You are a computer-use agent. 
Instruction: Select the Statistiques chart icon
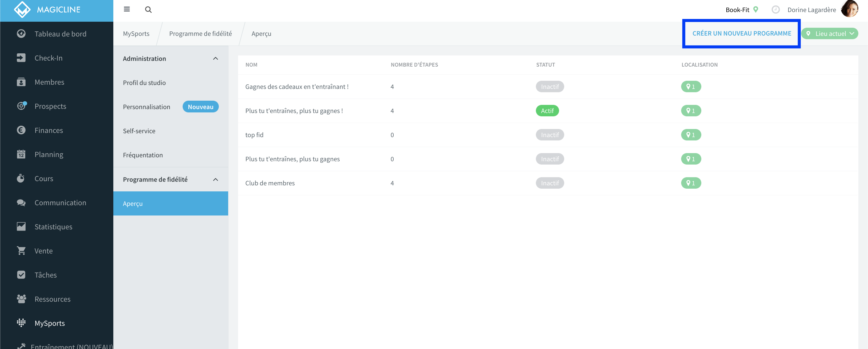[21, 226]
